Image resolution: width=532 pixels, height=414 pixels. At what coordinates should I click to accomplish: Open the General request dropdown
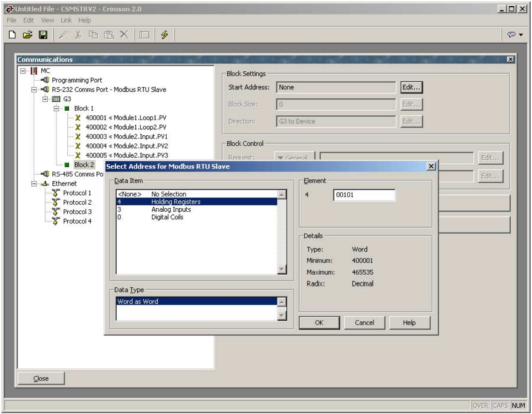(x=294, y=158)
